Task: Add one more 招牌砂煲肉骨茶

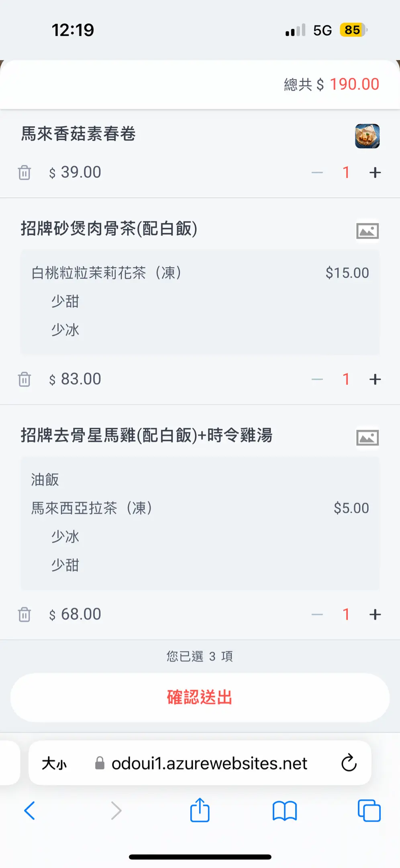Action: pos(375,379)
